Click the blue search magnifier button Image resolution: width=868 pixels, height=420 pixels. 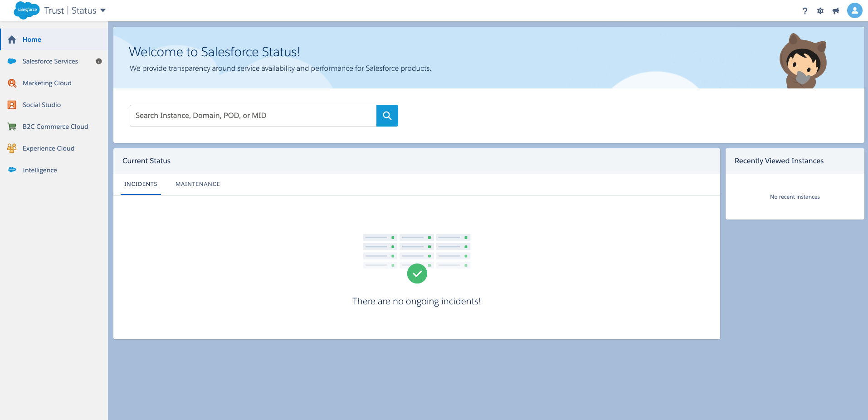click(387, 116)
